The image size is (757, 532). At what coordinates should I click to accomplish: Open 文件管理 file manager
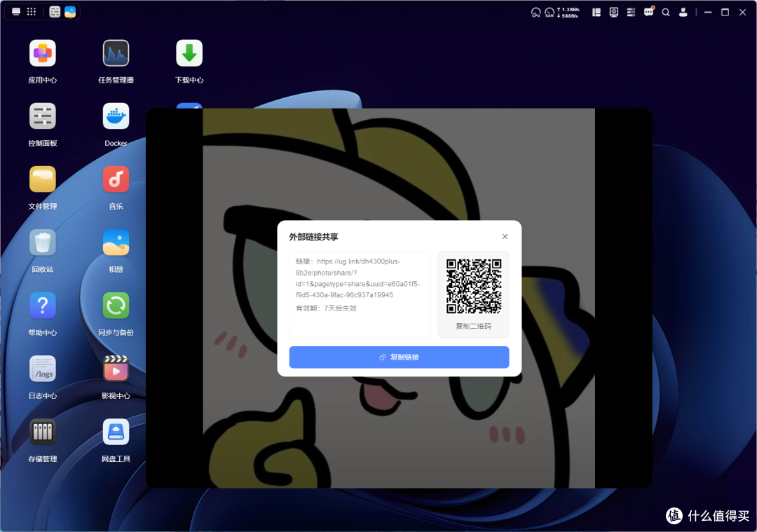point(43,179)
